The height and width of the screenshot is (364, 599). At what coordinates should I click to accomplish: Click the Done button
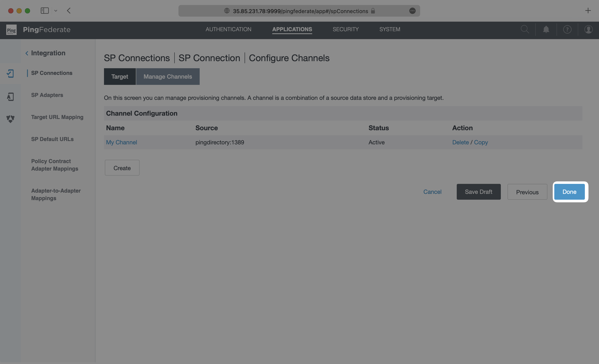click(x=569, y=192)
